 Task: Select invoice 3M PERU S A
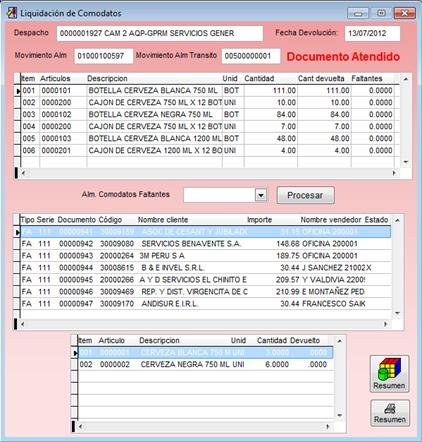[x=205, y=256]
